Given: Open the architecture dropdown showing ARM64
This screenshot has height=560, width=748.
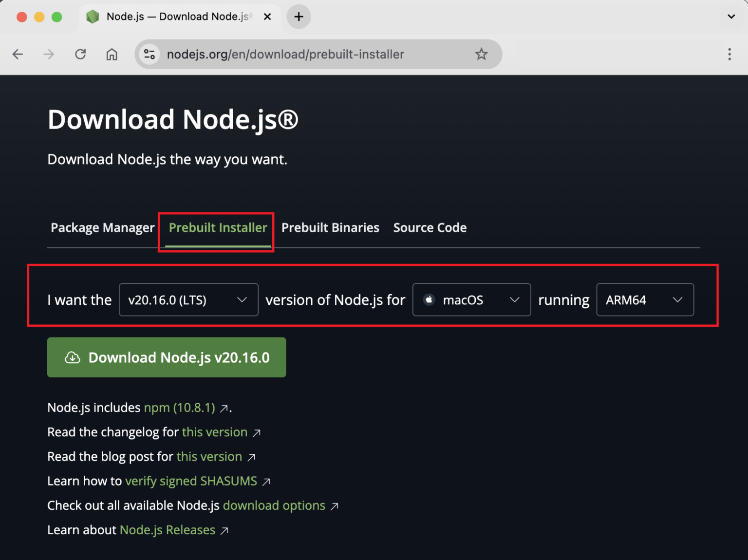Looking at the screenshot, I should pos(645,300).
